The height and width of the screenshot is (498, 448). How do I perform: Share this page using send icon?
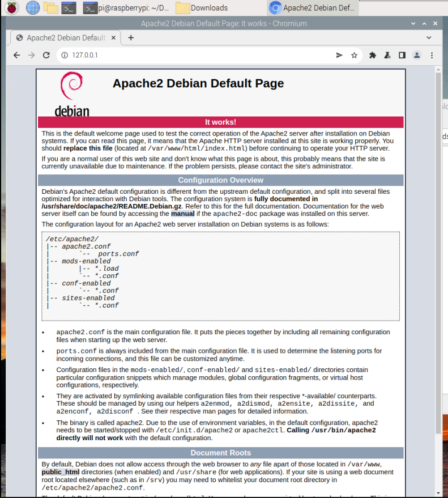pyautogui.click(x=339, y=56)
